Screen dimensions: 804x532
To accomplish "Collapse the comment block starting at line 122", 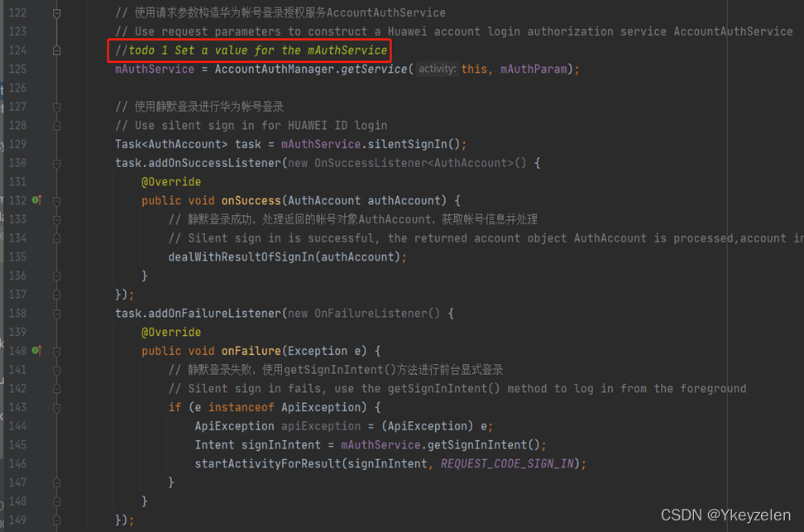I will [x=57, y=13].
